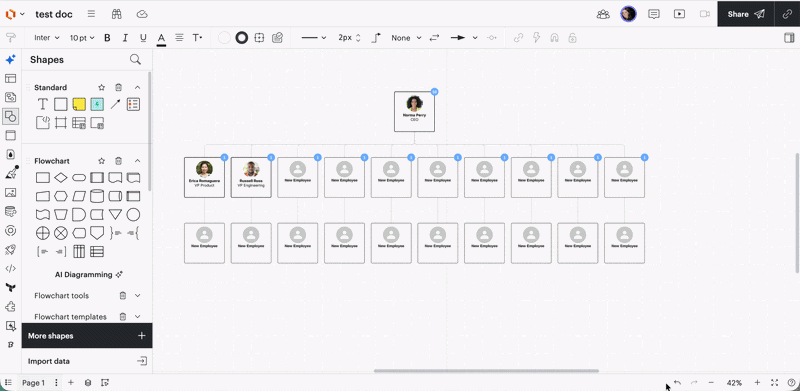This screenshot has width=800, height=391.
Task: Open the arrow end style dropdown
Action: (x=463, y=38)
